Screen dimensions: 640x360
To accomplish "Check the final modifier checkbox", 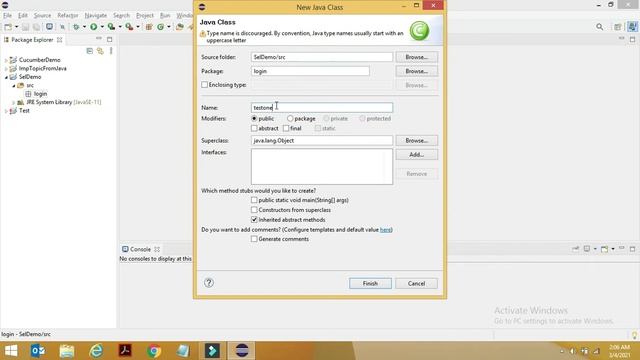I will tap(286, 128).
